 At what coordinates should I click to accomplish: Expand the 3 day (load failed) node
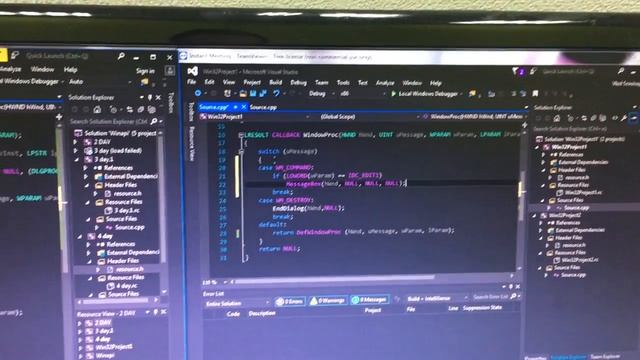point(76,150)
